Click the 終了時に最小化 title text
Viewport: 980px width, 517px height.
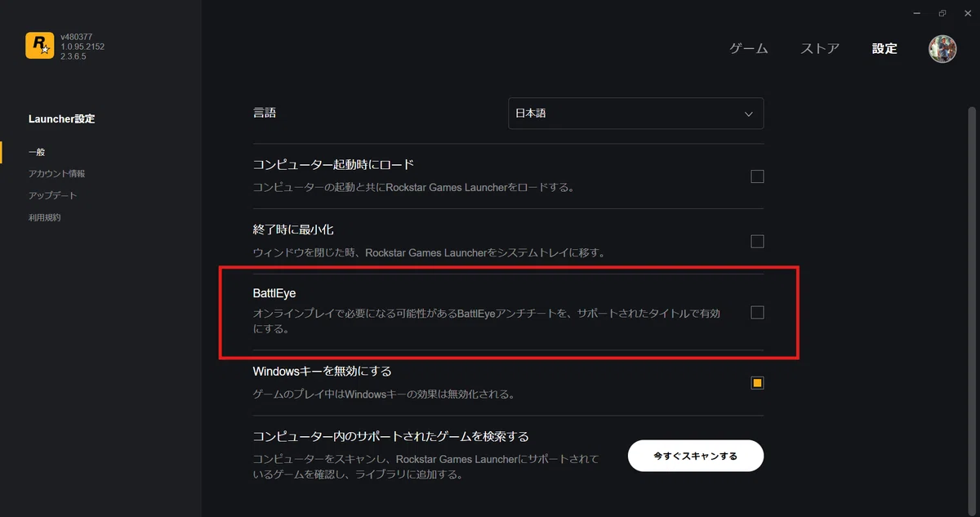(293, 230)
